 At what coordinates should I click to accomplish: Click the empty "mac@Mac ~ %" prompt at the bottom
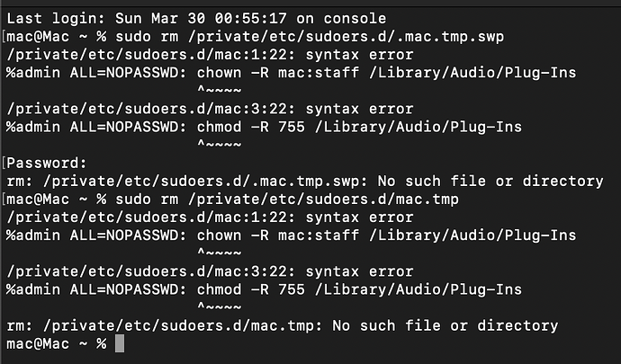(x=57, y=343)
